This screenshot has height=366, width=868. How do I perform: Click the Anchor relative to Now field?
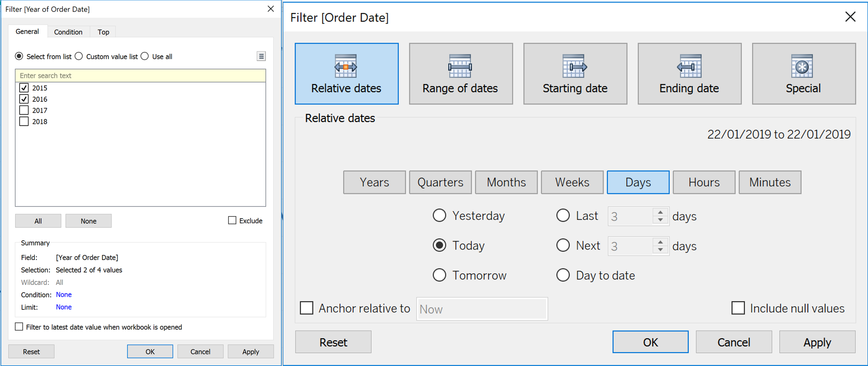[482, 309]
